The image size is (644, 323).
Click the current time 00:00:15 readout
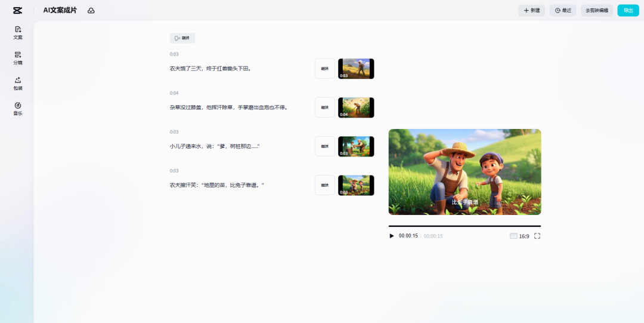click(408, 236)
